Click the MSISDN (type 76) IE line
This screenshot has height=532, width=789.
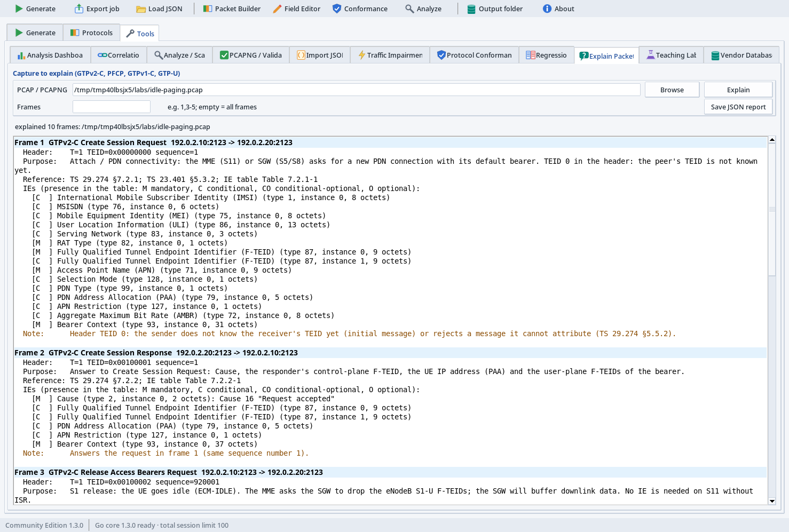coord(125,207)
